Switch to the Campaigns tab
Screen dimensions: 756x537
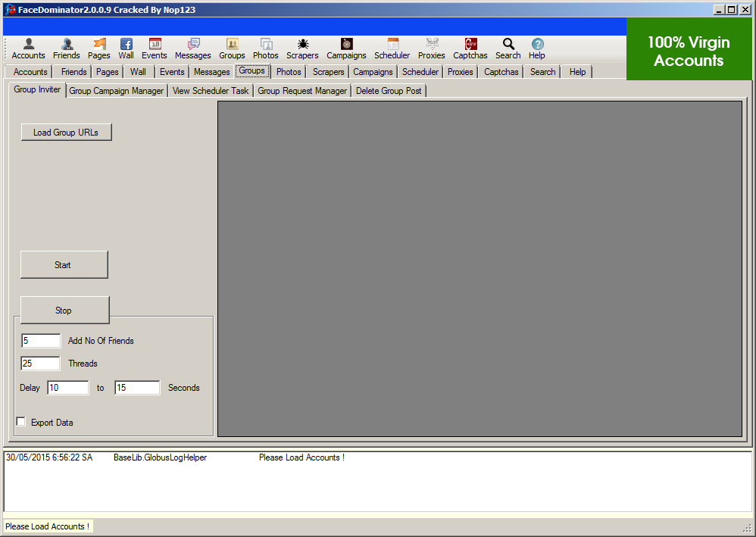[x=373, y=72]
